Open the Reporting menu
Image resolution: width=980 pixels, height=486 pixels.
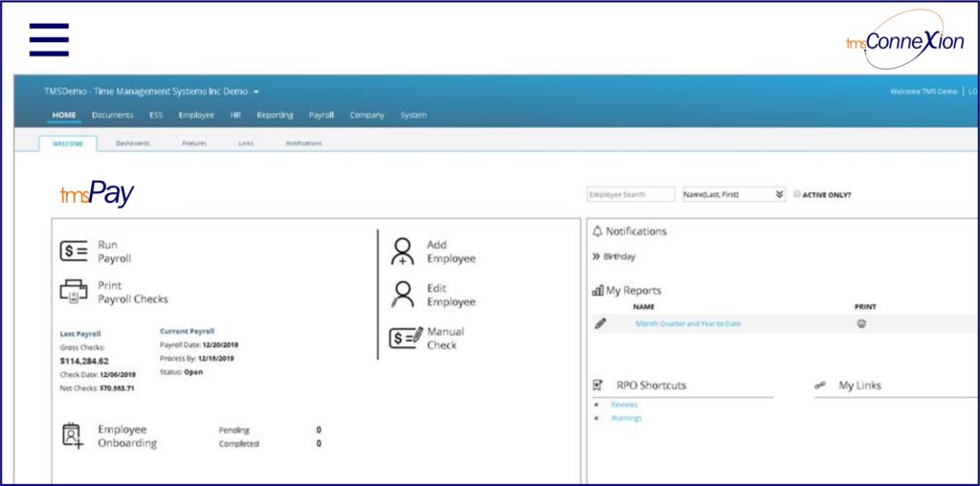[275, 116]
